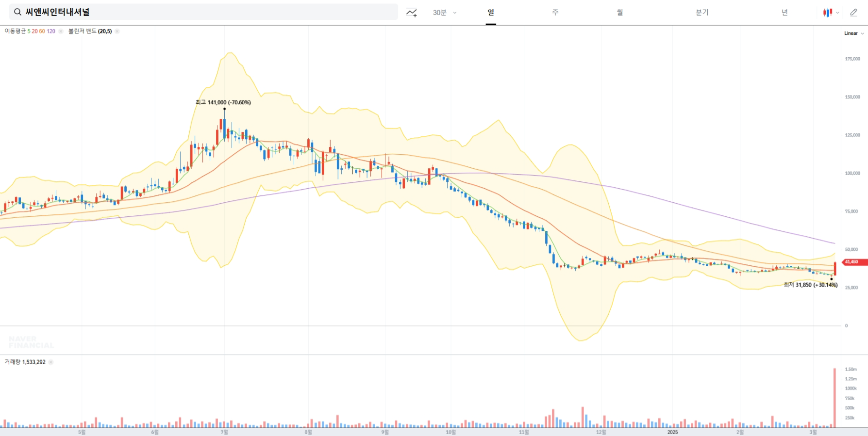Click the 1.50m volume axis label
This screenshot has width=868, height=436.
pos(851,370)
